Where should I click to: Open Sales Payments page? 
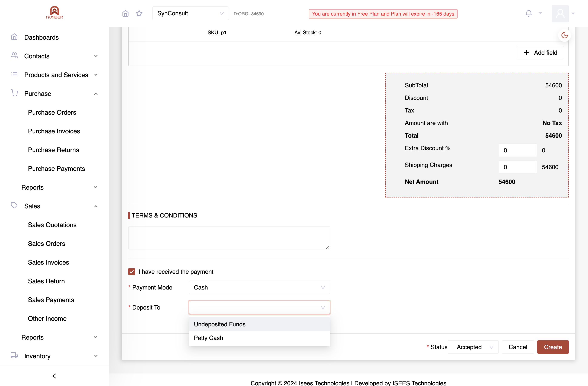[x=51, y=300]
